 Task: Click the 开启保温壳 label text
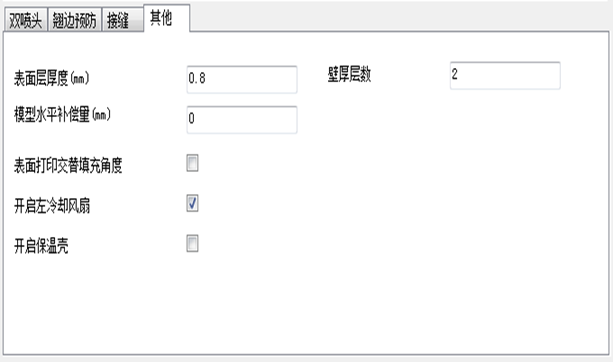click(x=41, y=246)
